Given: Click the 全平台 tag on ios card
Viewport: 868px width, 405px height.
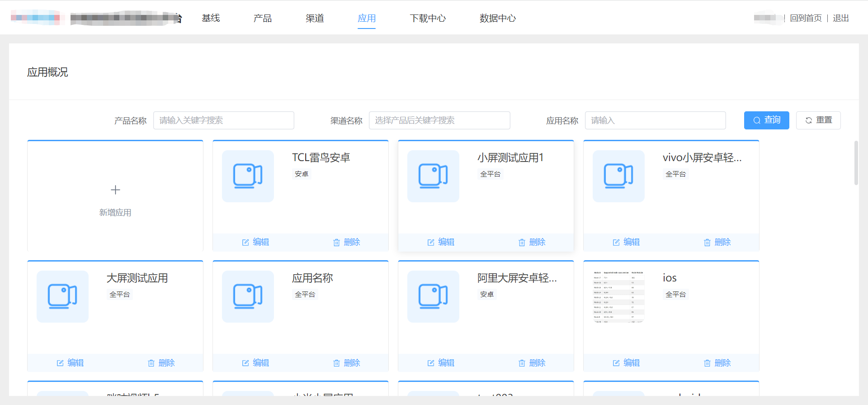Looking at the screenshot, I should point(676,294).
